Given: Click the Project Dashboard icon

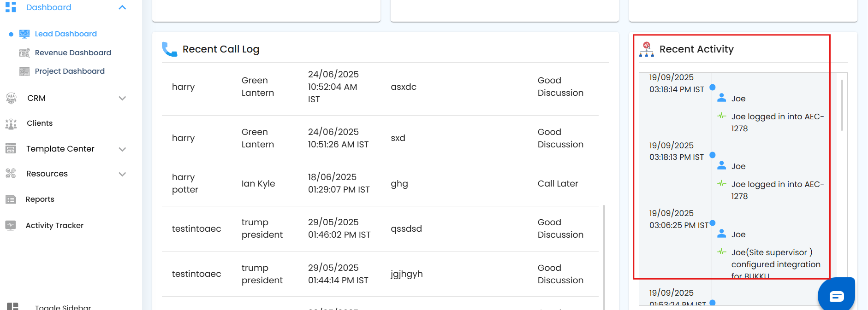Looking at the screenshot, I should click(x=24, y=71).
